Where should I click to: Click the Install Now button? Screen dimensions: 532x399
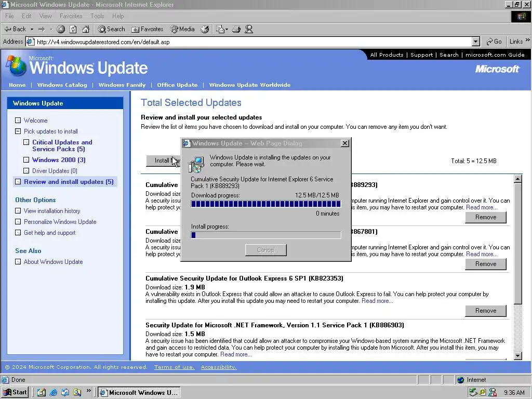(x=164, y=161)
